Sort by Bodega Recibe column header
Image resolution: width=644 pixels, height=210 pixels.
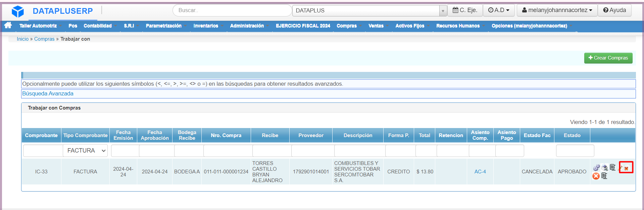[187, 135]
